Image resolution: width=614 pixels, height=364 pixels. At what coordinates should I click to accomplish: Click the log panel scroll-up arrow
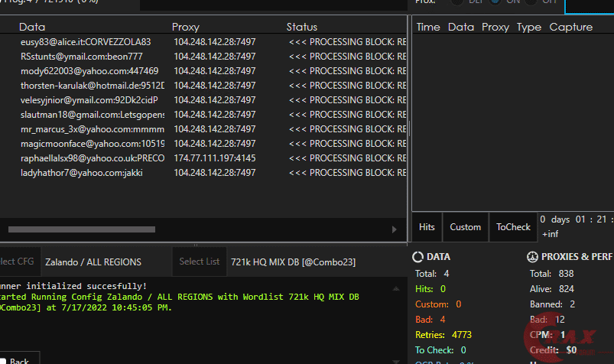pyautogui.click(x=395, y=289)
